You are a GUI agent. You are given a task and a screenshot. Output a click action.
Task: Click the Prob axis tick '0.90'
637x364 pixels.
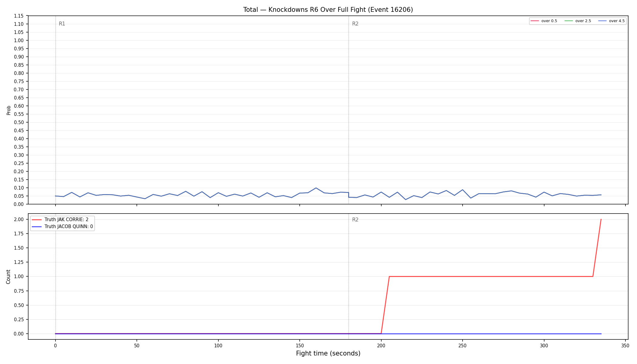19,57
